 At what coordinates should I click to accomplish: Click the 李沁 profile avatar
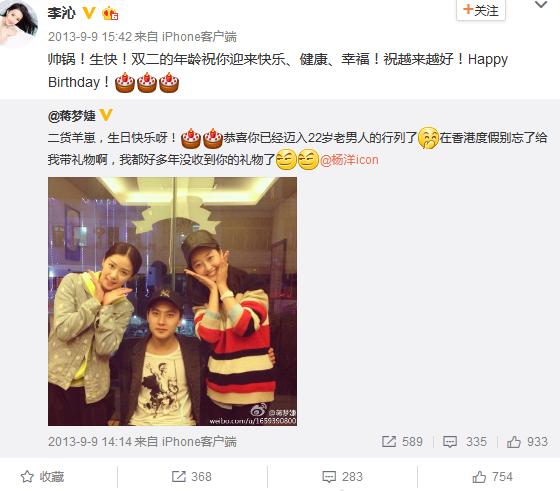[18, 22]
